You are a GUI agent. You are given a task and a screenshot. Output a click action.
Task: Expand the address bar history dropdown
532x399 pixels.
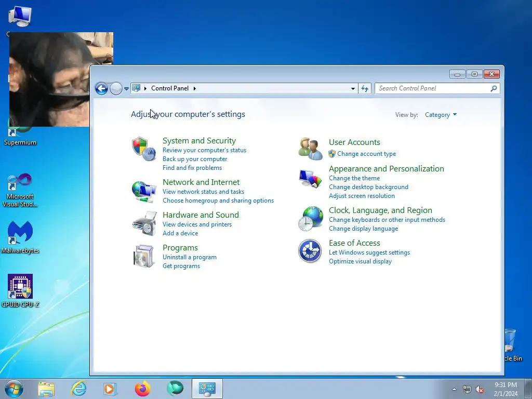coord(353,88)
